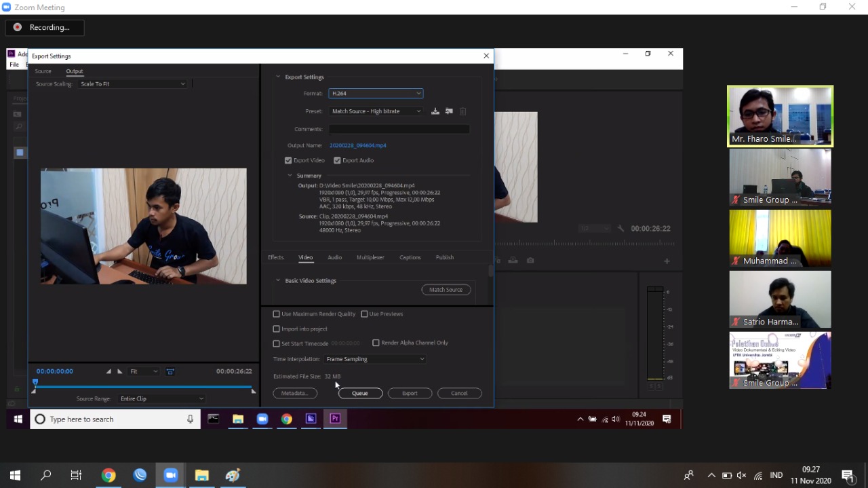This screenshot has width=868, height=488.
Task: Click the Delete Preset trash icon
Action: click(x=463, y=111)
